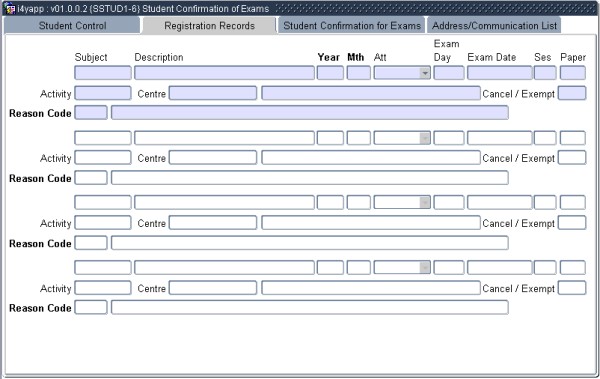The width and height of the screenshot is (600, 379).
Task: Select the fourth row Paper field
Action: [573, 267]
